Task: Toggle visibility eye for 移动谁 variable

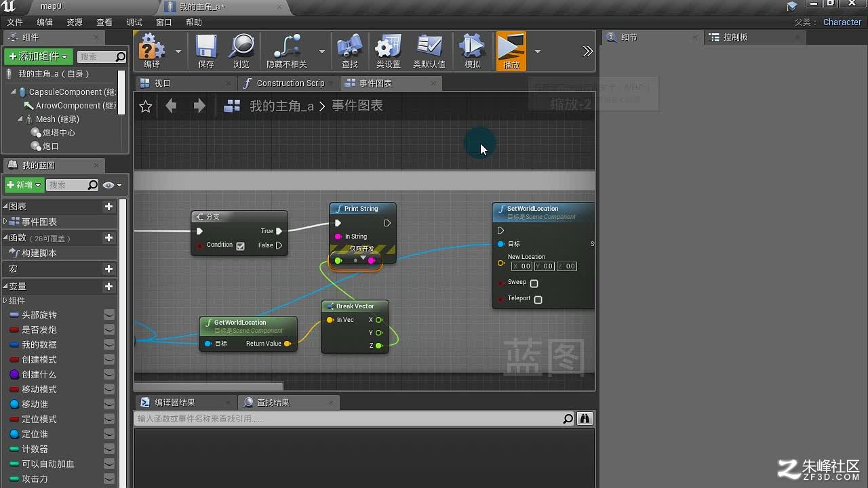Action: [x=108, y=405]
